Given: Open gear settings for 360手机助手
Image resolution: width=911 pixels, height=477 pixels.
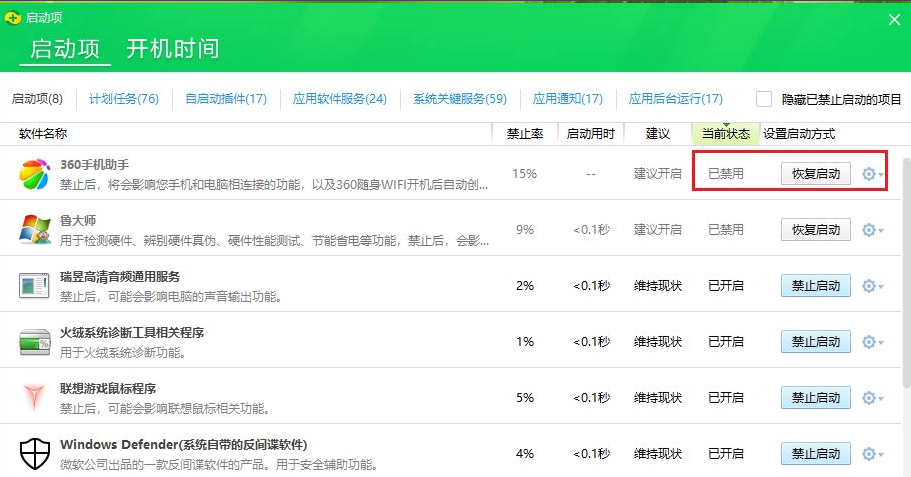Looking at the screenshot, I should tap(868, 174).
